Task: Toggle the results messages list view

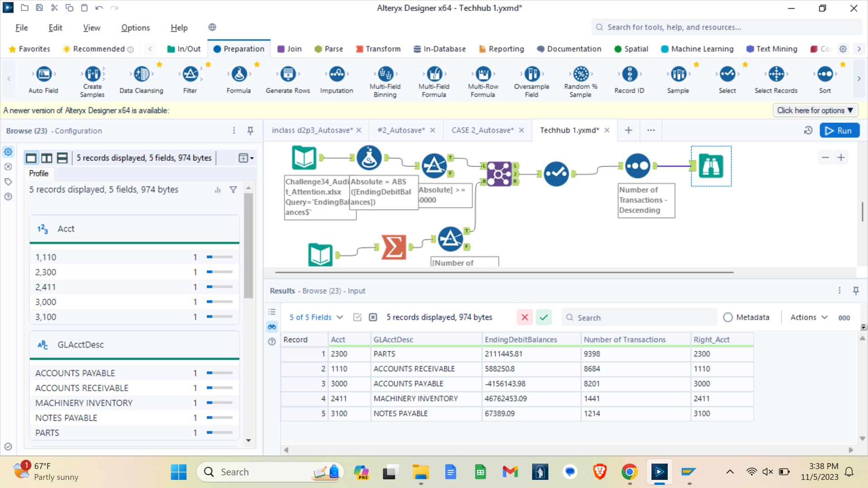Action: click(272, 312)
